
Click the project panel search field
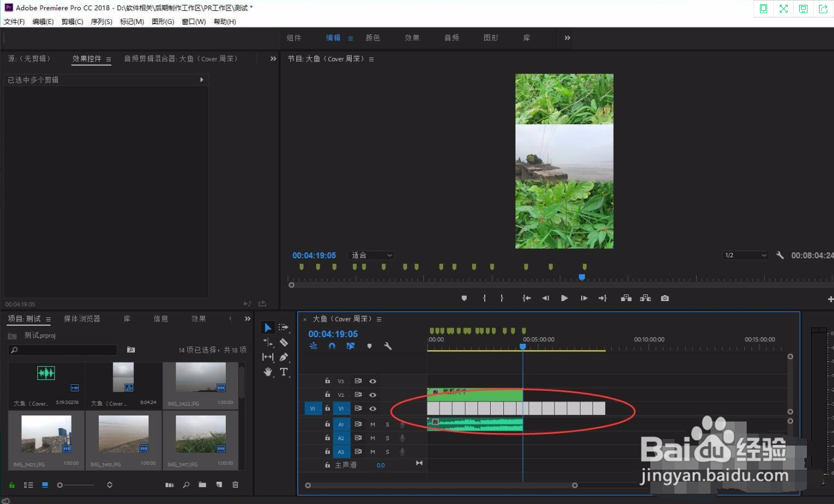point(63,350)
